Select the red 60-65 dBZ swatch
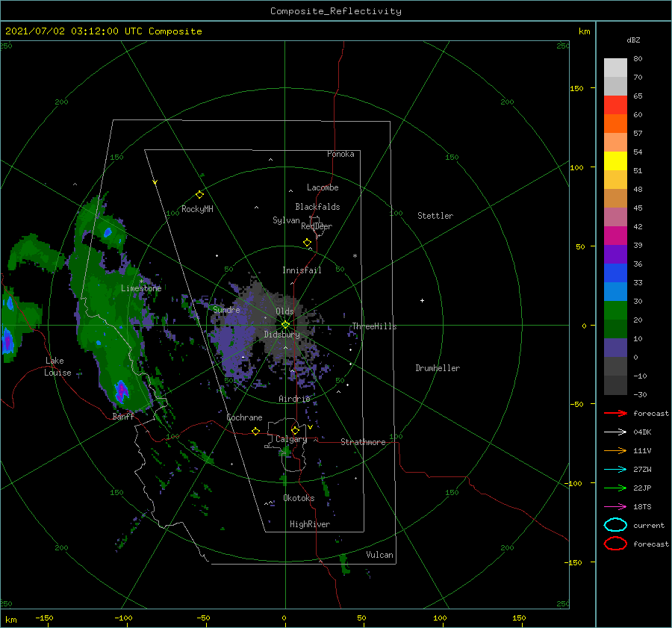This screenshot has height=628, width=672. (615, 105)
